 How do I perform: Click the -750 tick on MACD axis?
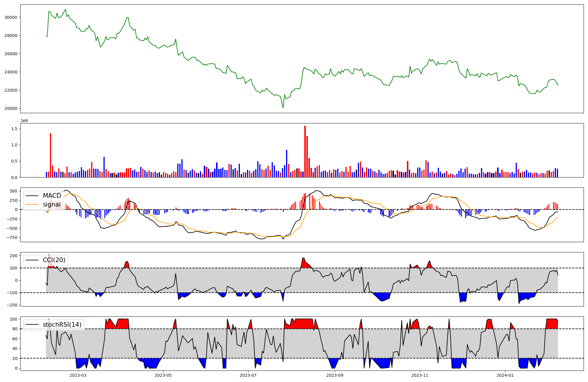(x=12, y=237)
